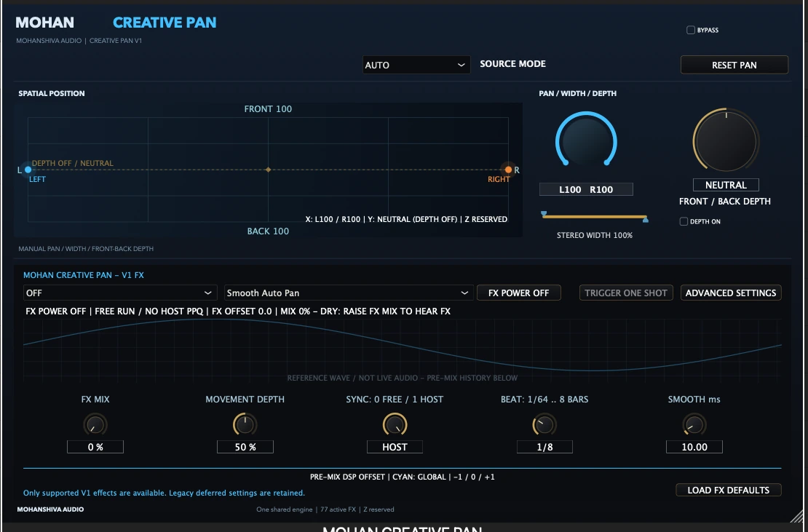The width and height of the screenshot is (808, 532).
Task: Click the 10.00 smooth value field
Action: [x=694, y=447]
